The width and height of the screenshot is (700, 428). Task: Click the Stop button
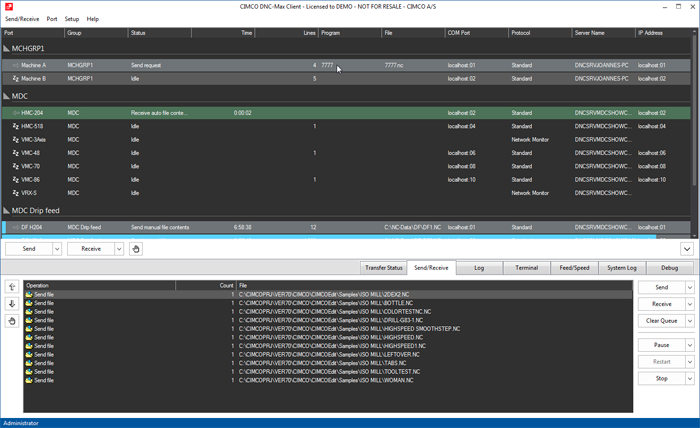click(x=662, y=378)
